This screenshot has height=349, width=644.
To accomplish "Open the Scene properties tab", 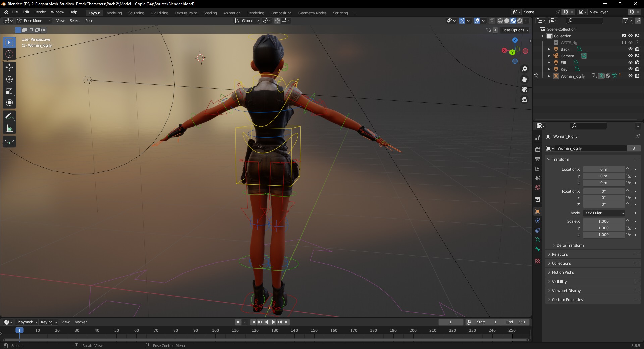I will pyautogui.click(x=538, y=178).
